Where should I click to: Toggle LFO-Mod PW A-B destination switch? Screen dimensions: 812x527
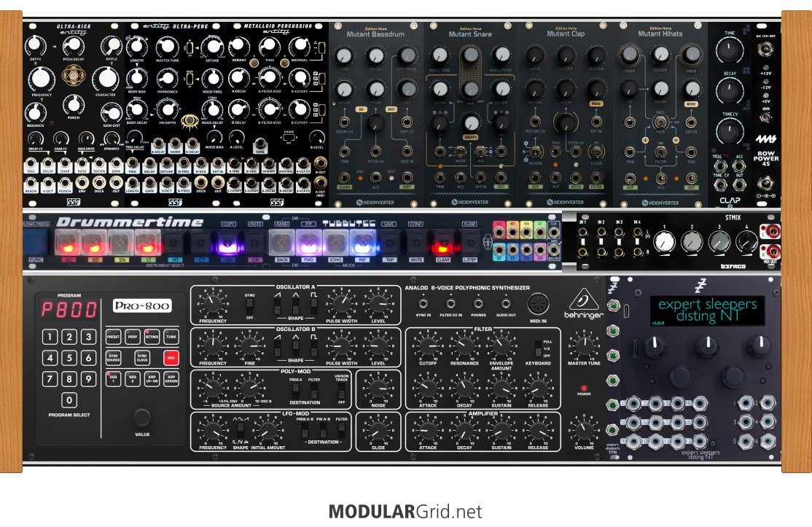[323, 430]
